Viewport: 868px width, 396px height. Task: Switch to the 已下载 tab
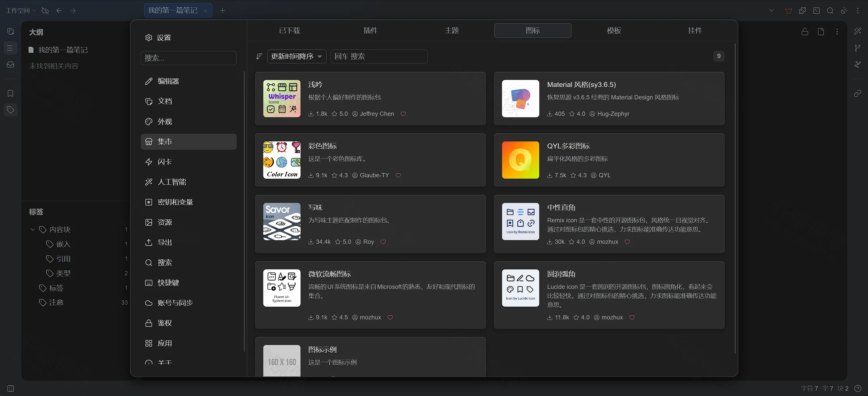pos(289,30)
